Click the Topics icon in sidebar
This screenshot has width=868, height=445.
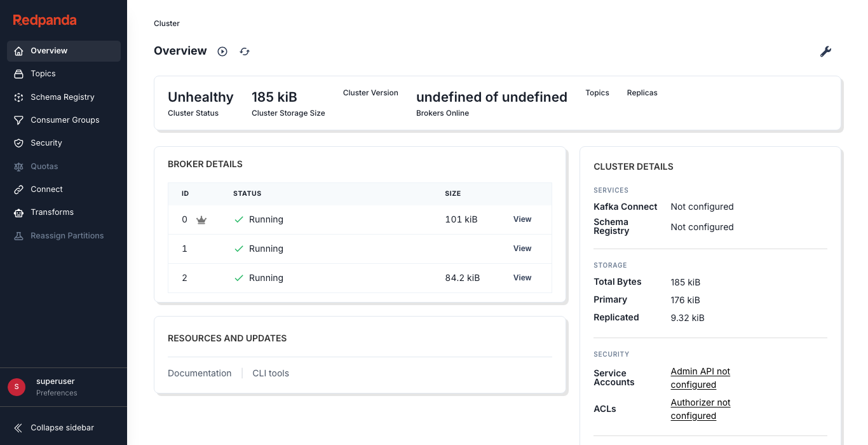pyautogui.click(x=19, y=74)
